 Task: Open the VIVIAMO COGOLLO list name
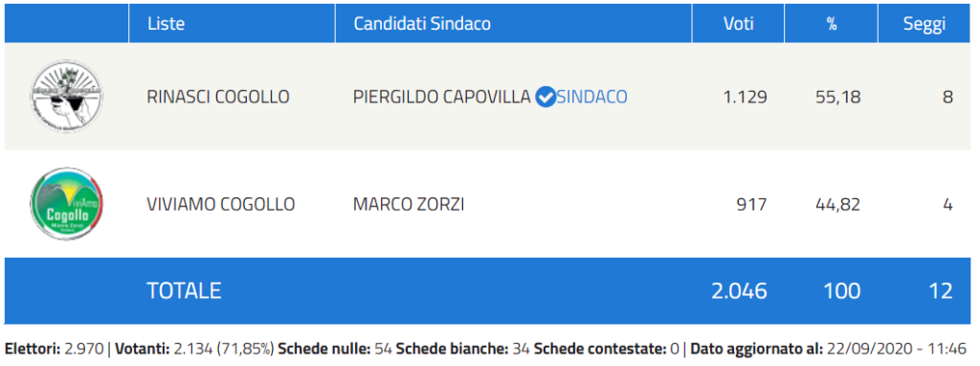(221, 205)
